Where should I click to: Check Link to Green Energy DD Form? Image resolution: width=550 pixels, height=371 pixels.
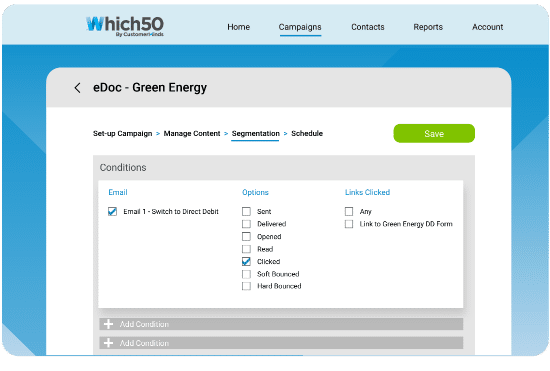pyautogui.click(x=349, y=224)
